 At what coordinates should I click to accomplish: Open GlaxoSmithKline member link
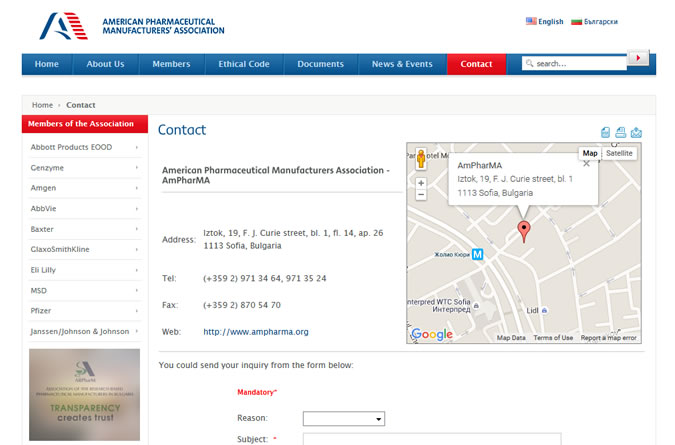coord(60,250)
